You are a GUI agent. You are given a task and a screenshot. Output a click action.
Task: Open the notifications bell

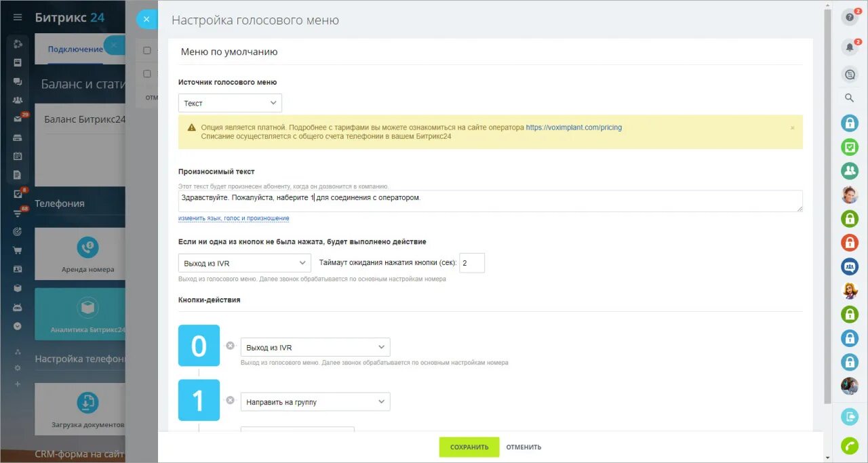849,47
